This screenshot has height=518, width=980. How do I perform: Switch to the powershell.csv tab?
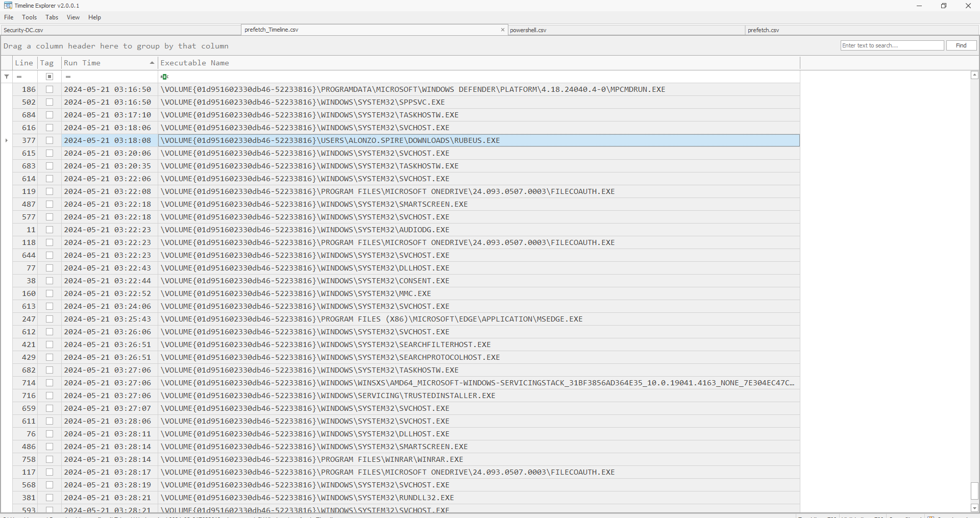pos(528,30)
